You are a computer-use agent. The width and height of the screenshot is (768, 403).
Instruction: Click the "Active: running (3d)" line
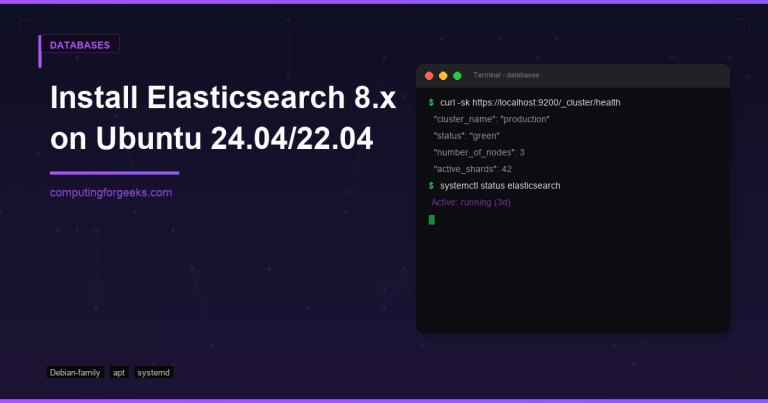(471, 202)
